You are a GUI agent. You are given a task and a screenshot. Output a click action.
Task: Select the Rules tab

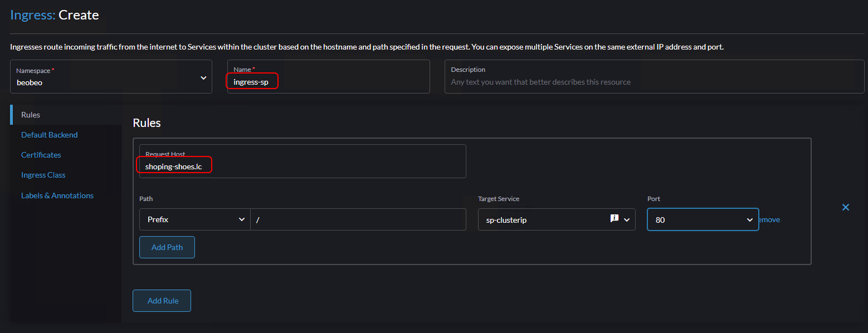[x=31, y=115]
